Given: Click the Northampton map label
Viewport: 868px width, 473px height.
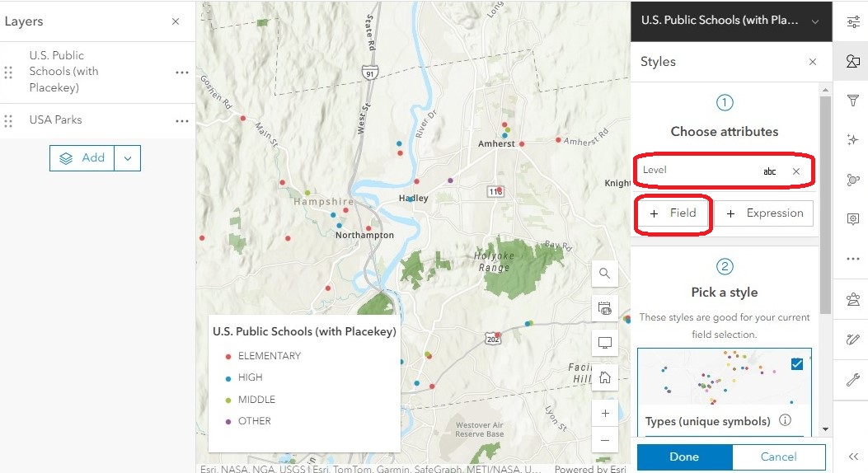Looking at the screenshot, I should click(x=365, y=235).
